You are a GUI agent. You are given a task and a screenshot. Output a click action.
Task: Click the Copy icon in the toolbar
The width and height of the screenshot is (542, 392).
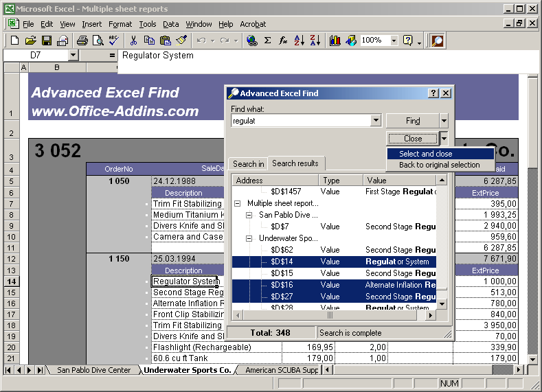click(x=149, y=41)
